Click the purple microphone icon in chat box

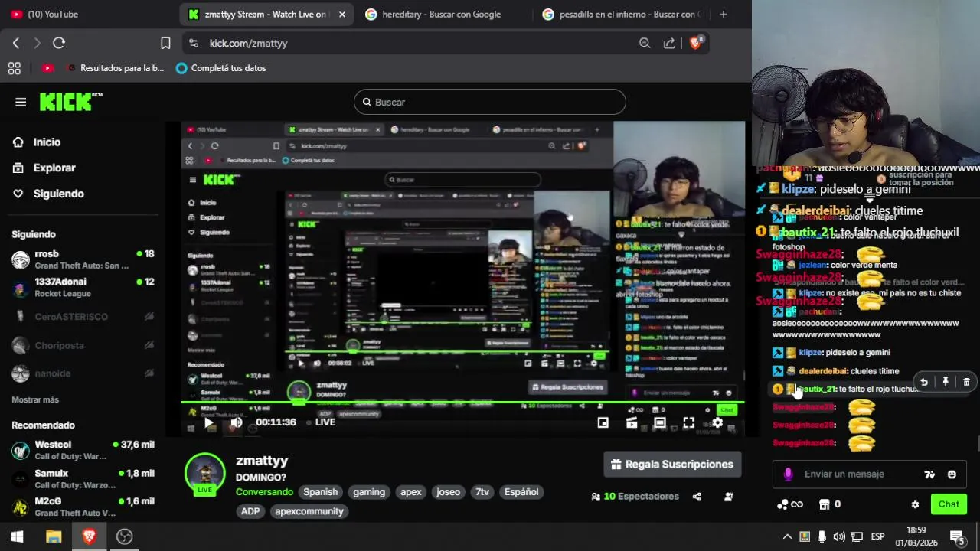pos(788,474)
